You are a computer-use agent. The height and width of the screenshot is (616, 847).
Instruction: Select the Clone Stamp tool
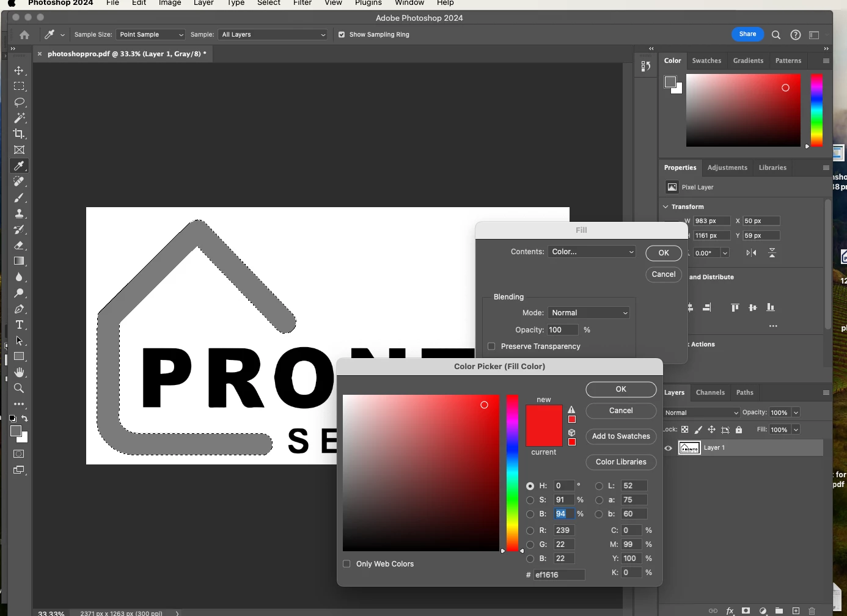coord(19,213)
